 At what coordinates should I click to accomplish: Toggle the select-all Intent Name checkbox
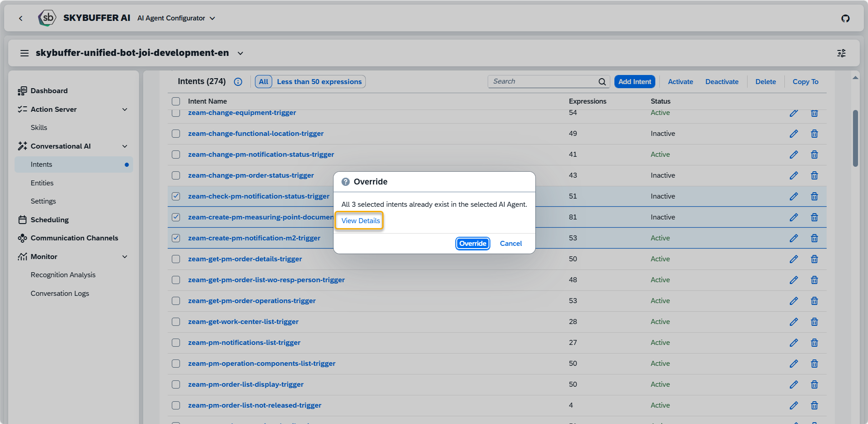pos(176,101)
